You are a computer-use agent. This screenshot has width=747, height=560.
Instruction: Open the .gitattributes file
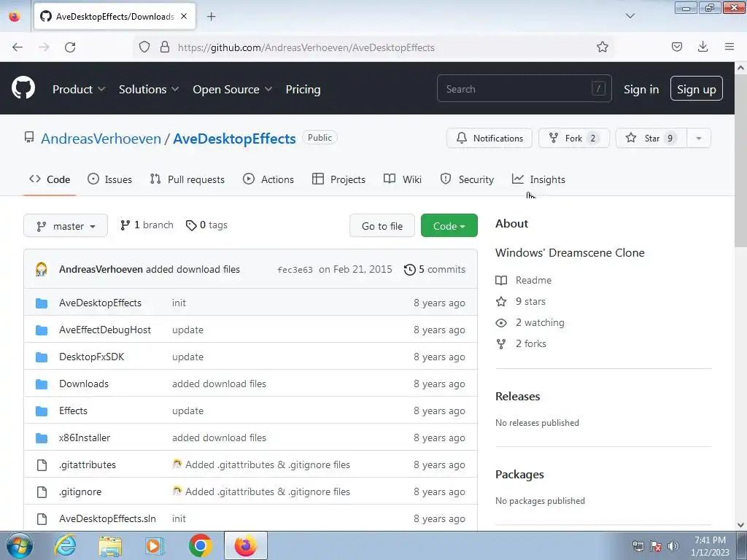pos(88,464)
